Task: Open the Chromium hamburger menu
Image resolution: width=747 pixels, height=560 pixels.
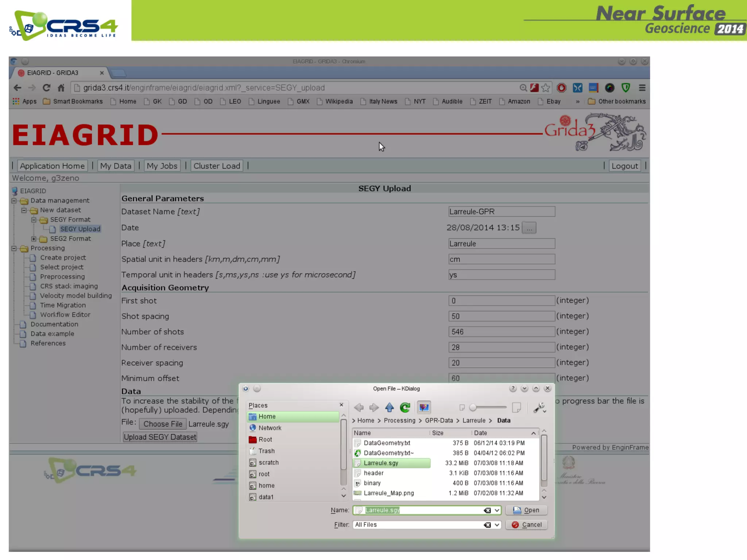Action: (x=642, y=88)
